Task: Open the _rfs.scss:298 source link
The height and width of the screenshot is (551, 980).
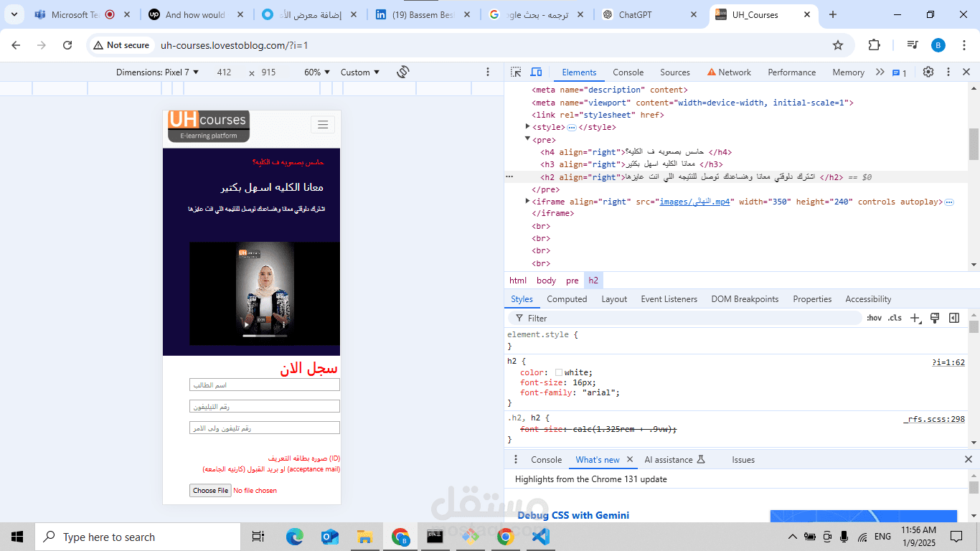Action: [x=934, y=419]
